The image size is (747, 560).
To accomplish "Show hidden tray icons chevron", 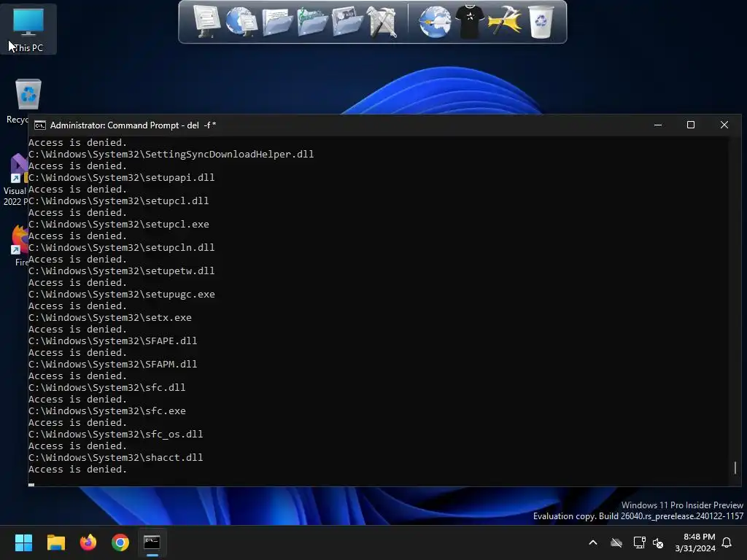I will pyautogui.click(x=593, y=542).
